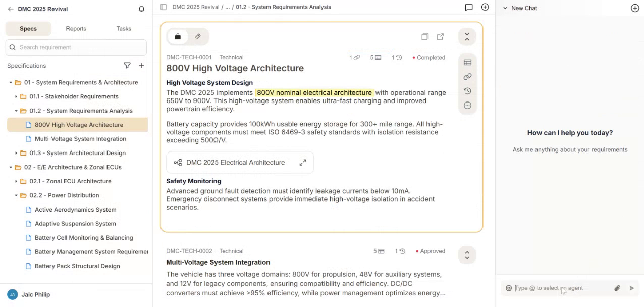The height and width of the screenshot is (307, 644).
Task: Expand the 01.1 - Stakeholder Requirements folder
Action: (x=16, y=96)
